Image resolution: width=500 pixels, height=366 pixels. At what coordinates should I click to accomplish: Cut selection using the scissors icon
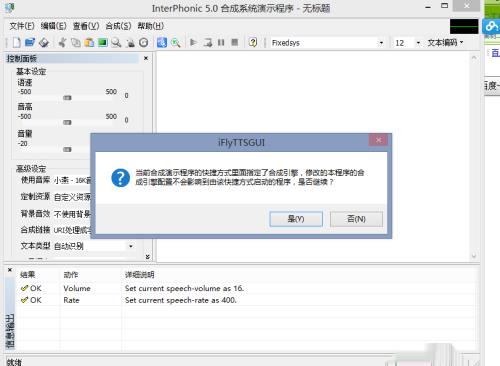(62, 42)
